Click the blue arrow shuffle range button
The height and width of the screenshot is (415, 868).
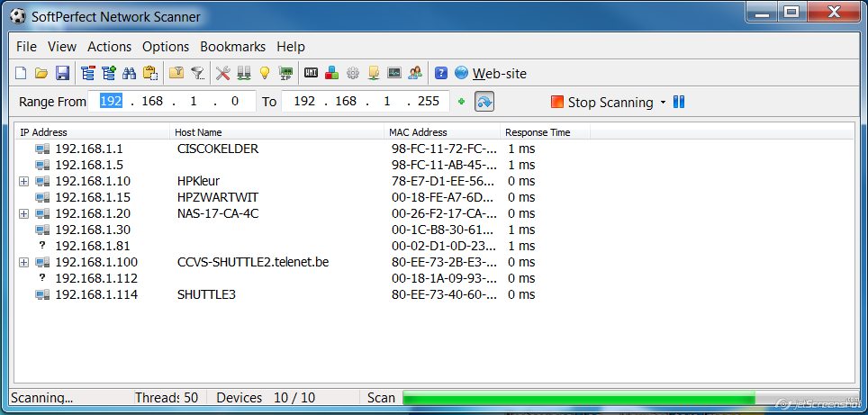[x=484, y=102]
